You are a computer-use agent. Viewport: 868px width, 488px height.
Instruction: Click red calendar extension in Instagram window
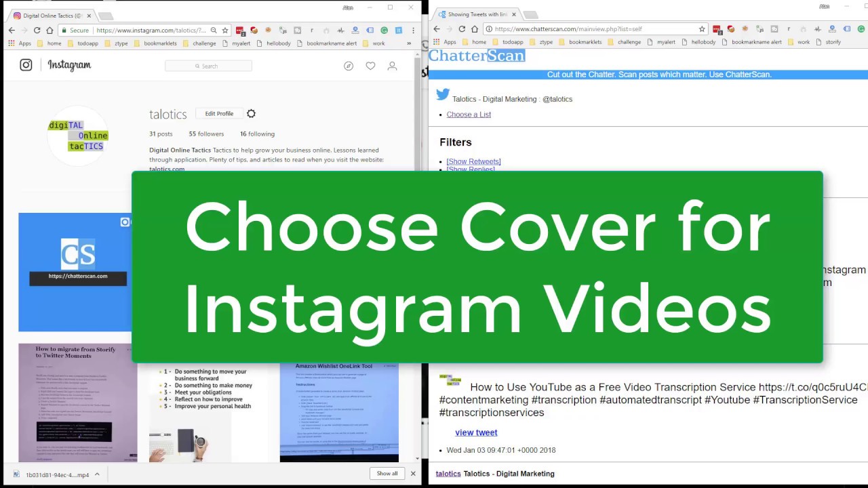point(239,30)
